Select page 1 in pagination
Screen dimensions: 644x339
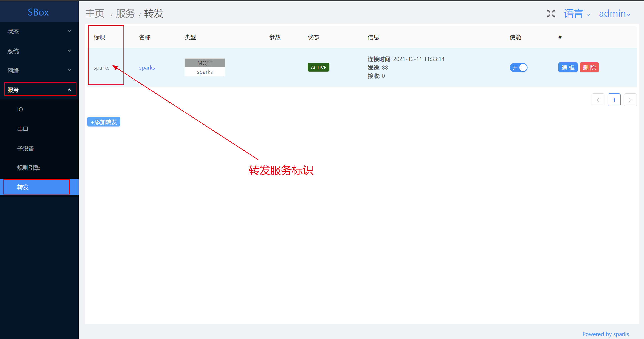(x=614, y=100)
